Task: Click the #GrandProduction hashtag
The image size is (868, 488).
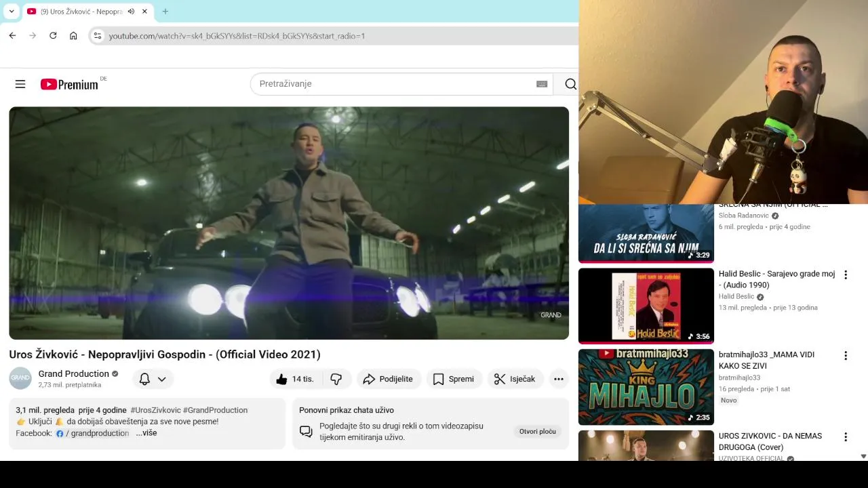Action: [215, 410]
